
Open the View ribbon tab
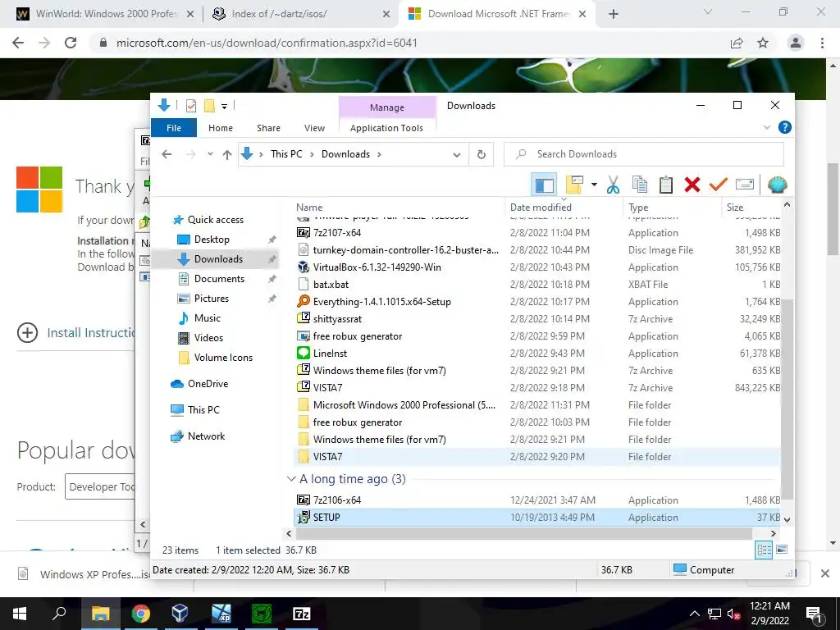tap(314, 127)
